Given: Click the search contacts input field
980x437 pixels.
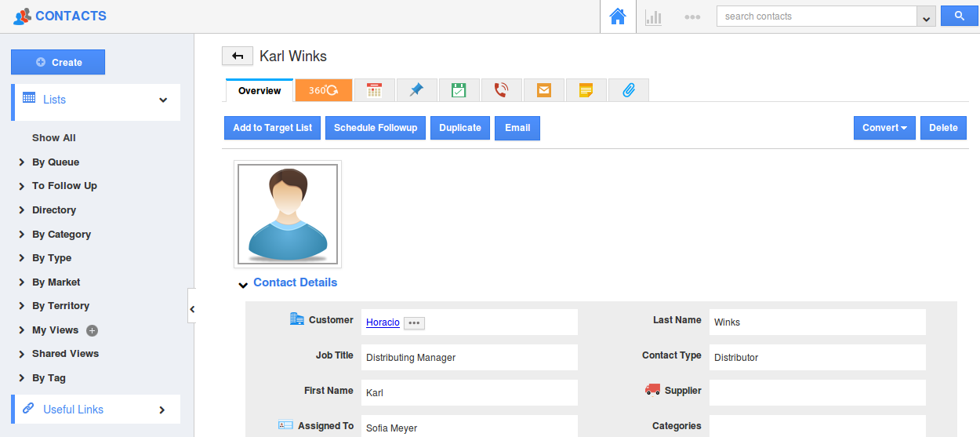Looking at the screenshot, I should (x=815, y=16).
